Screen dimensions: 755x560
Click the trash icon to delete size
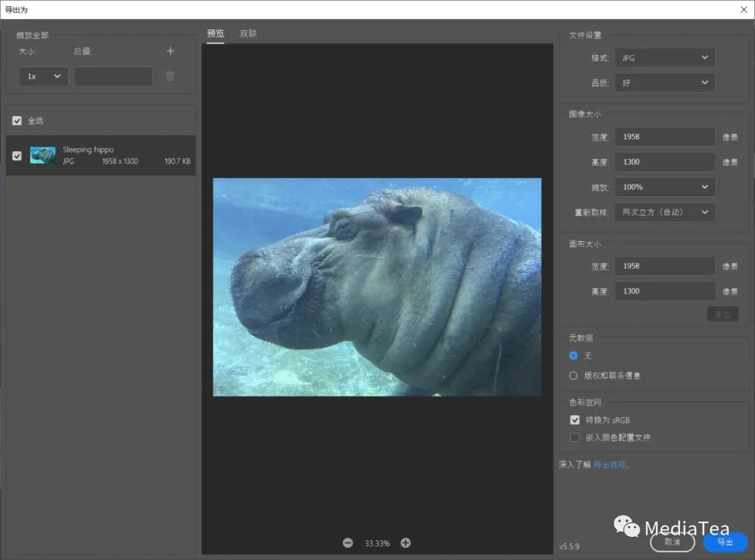point(170,76)
